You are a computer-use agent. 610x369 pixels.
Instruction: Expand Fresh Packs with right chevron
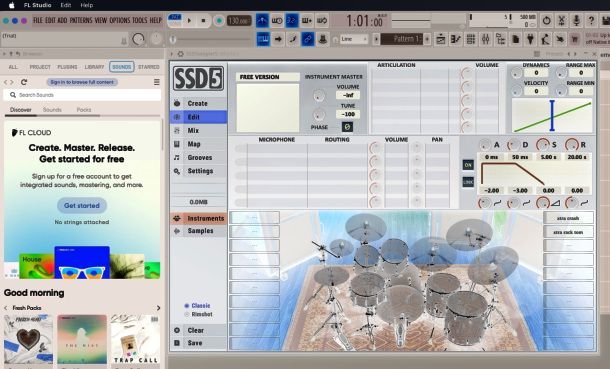point(158,308)
